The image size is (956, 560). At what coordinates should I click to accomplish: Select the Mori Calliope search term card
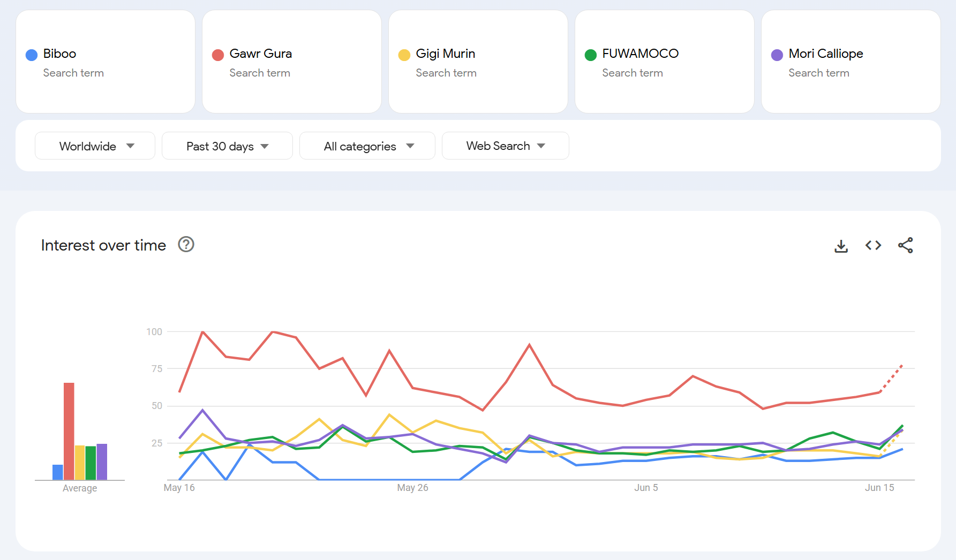click(851, 62)
